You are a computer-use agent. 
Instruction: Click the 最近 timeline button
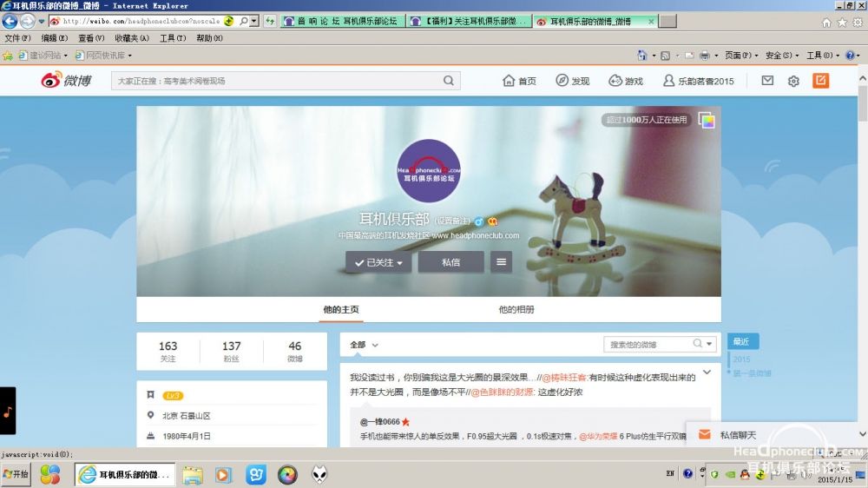[x=742, y=341]
